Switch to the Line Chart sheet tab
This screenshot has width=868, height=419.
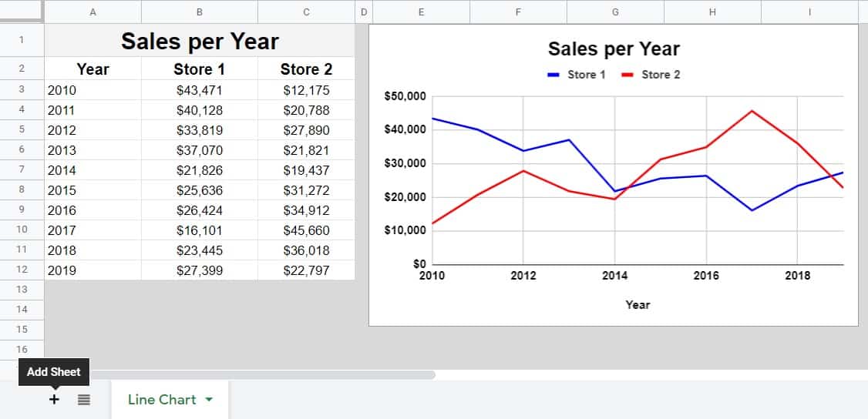point(161,400)
